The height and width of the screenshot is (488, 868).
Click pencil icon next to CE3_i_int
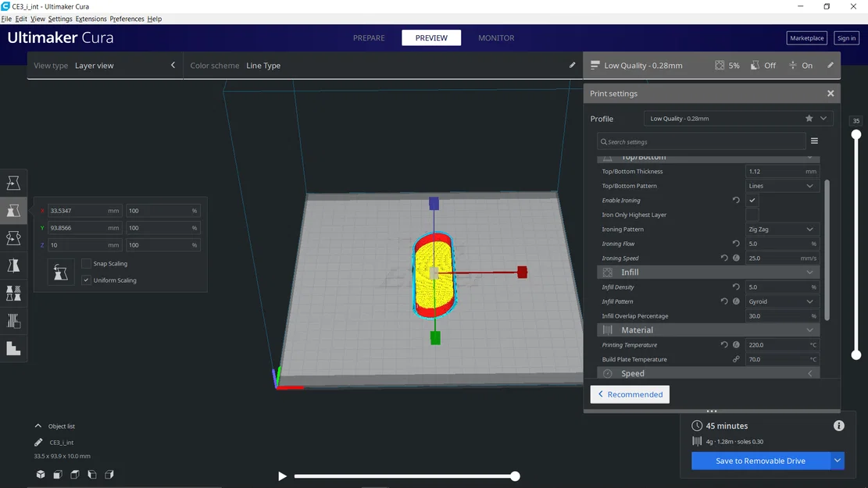pos(38,442)
